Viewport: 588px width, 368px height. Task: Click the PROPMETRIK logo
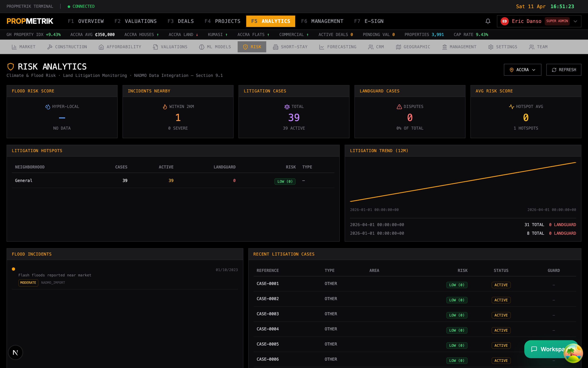30,21
